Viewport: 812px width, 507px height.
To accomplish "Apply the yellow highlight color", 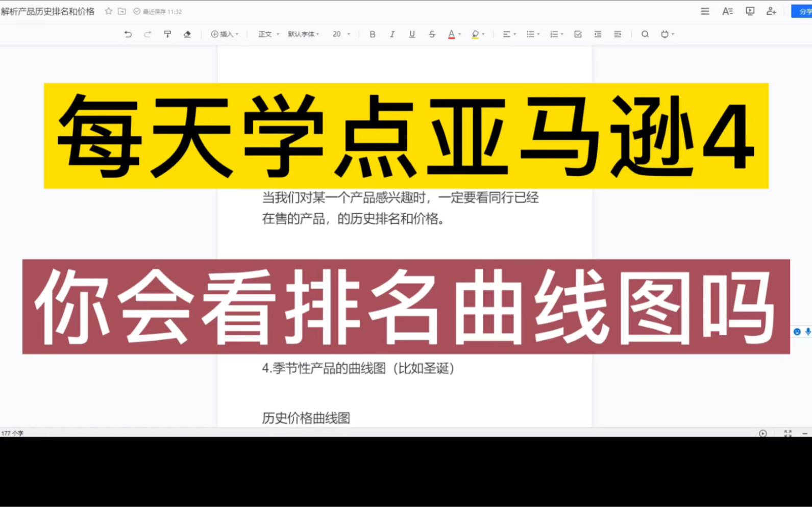I will click(x=475, y=34).
